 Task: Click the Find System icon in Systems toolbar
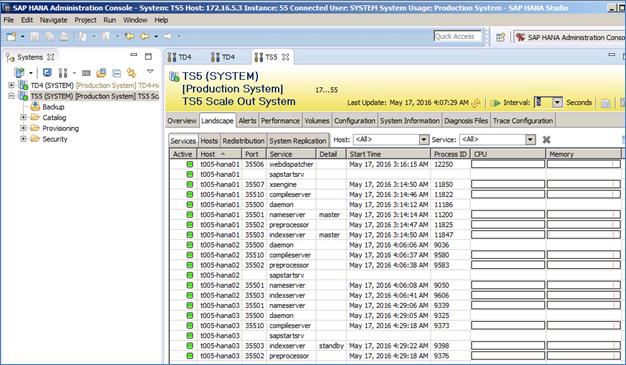point(101,73)
